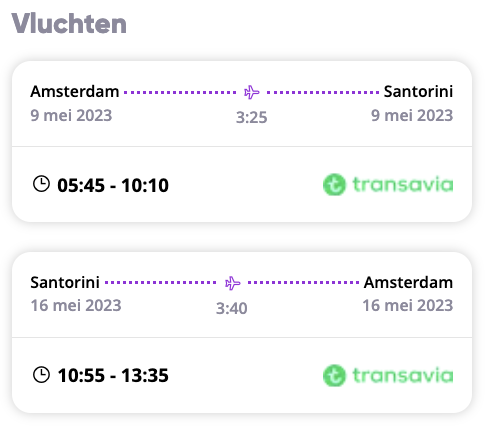Click the Transavia logo on the return flight

coord(388,375)
